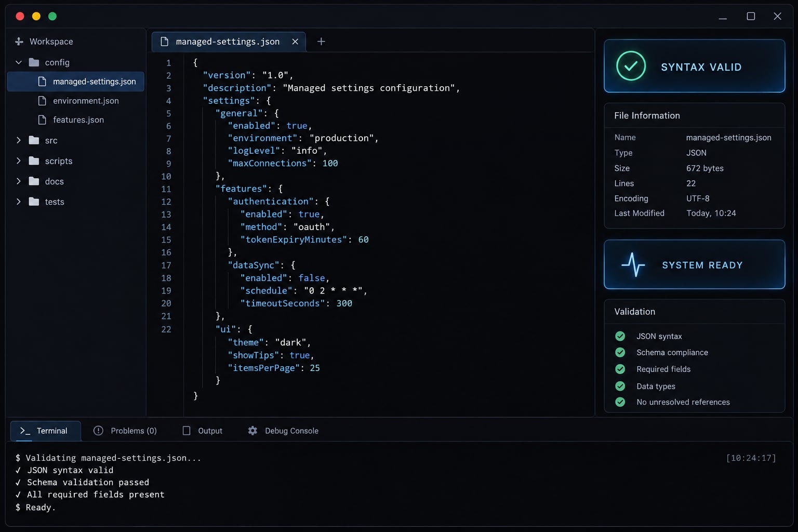
Task: Click the No unresolved references check icon
Action: pyautogui.click(x=620, y=402)
